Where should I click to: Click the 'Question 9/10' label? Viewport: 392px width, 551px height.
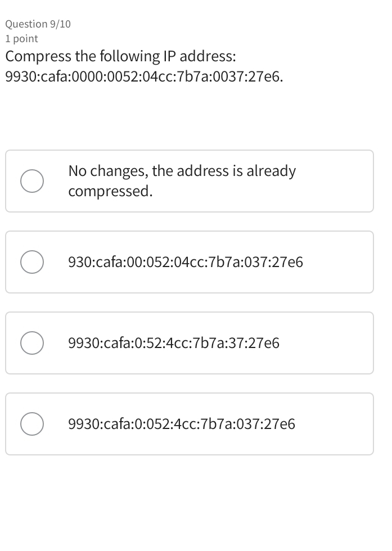pos(38,24)
